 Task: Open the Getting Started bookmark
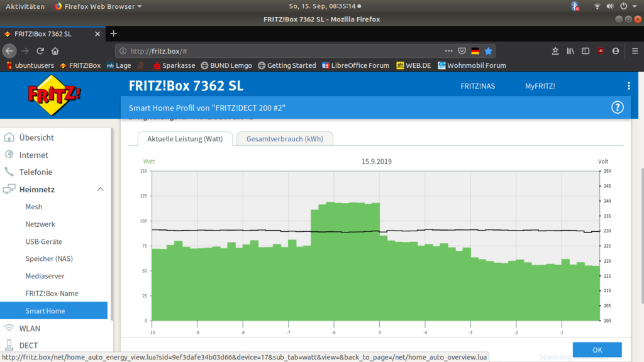[x=287, y=65]
